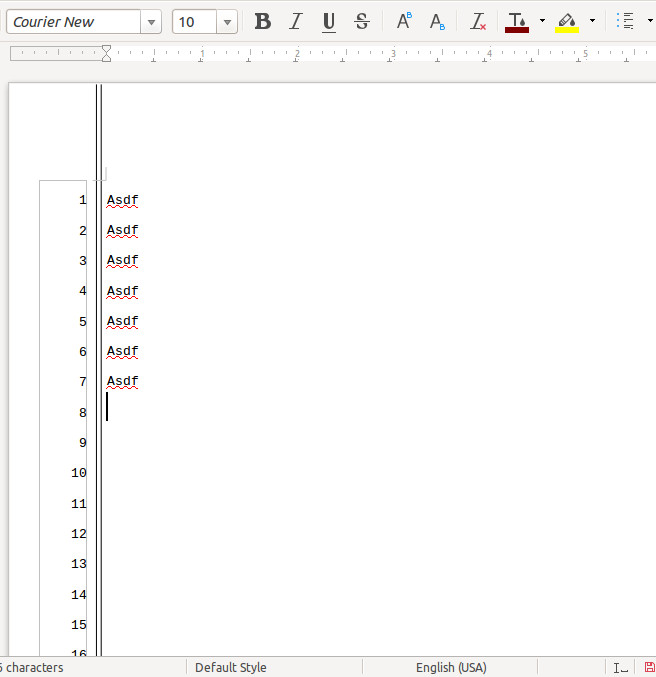Screen dimensions: 656x677
Task: Click the character count in status bar
Action: click(x=32, y=667)
